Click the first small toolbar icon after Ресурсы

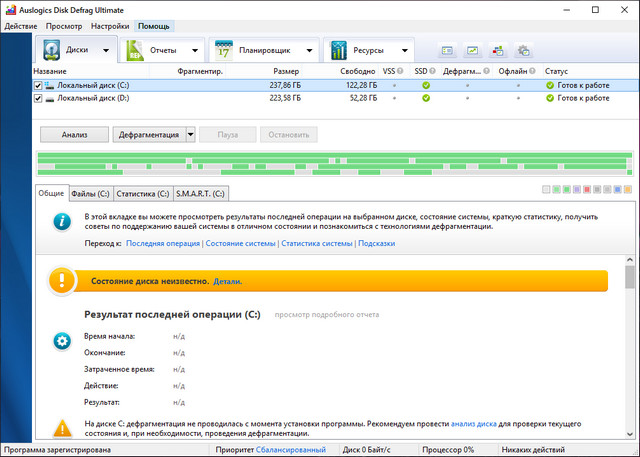point(447,51)
